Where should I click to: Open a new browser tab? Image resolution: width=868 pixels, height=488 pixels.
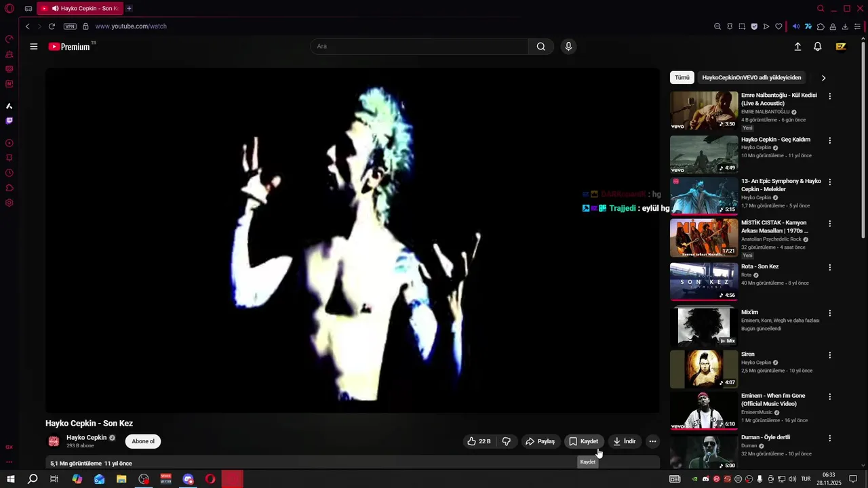(129, 9)
